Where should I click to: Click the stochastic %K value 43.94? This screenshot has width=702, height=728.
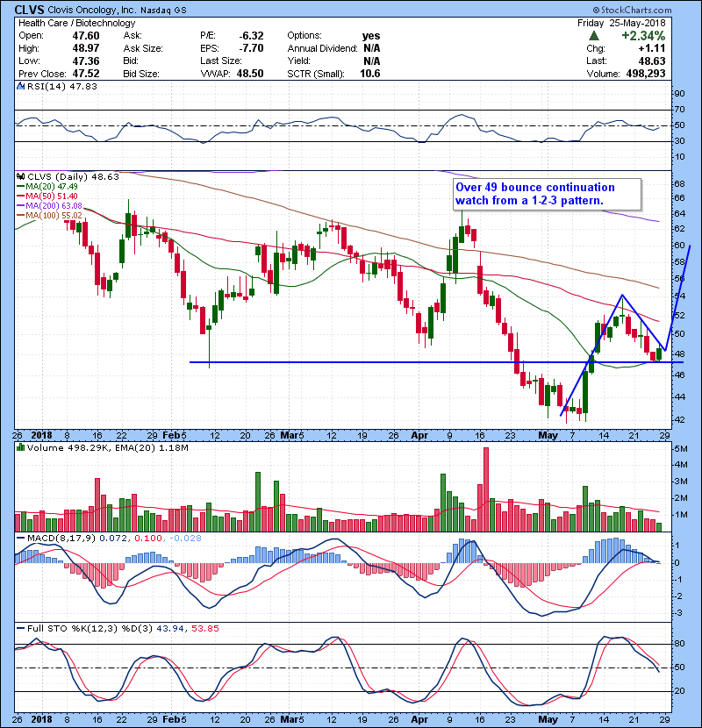(170, 629)
